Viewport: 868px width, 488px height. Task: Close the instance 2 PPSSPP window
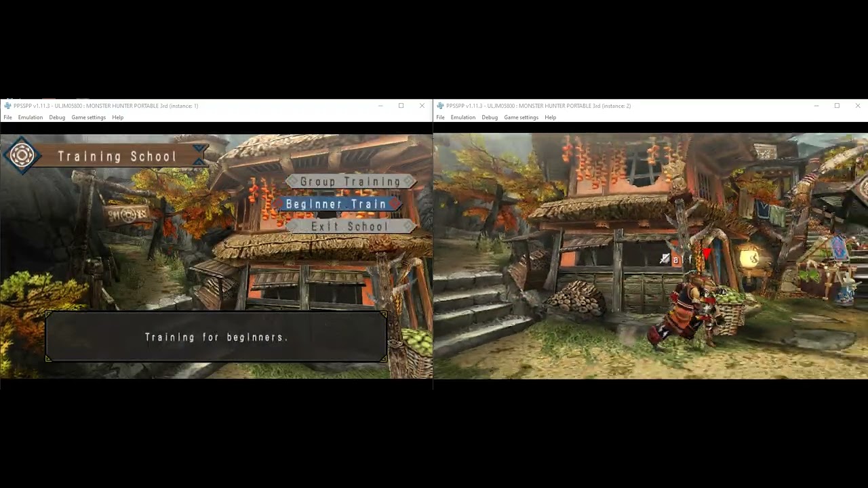(858, 106)
